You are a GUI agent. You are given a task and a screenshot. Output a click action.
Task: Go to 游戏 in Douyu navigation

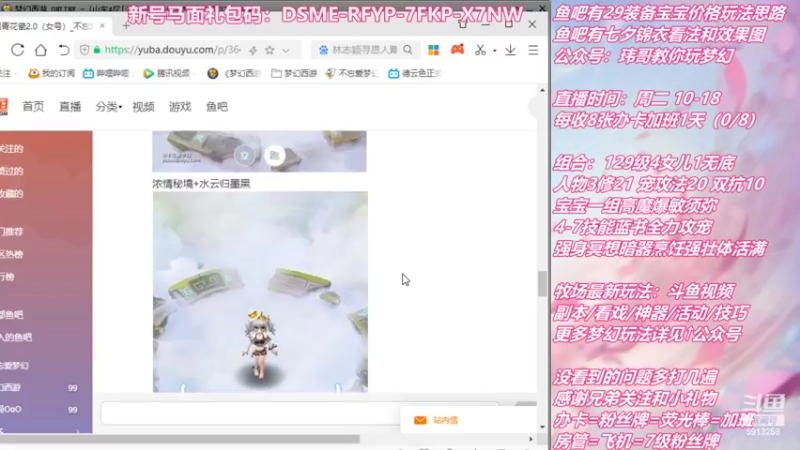click(180, 107)
